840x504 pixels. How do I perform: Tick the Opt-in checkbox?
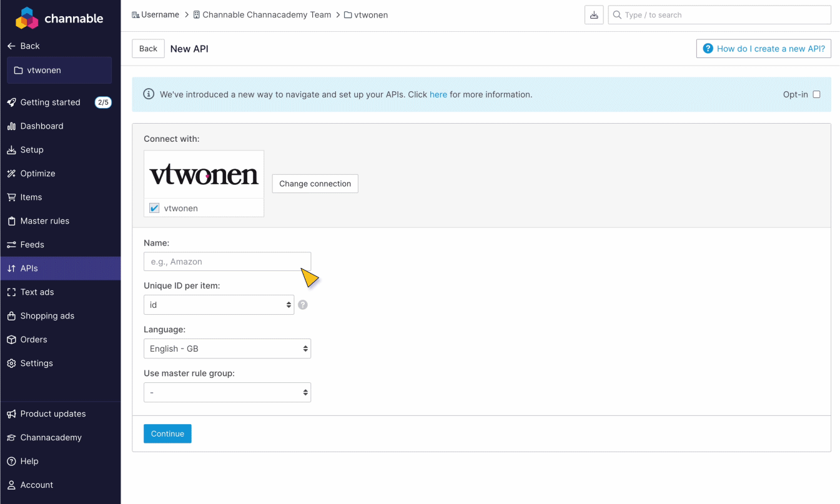(x=816, y=94)
